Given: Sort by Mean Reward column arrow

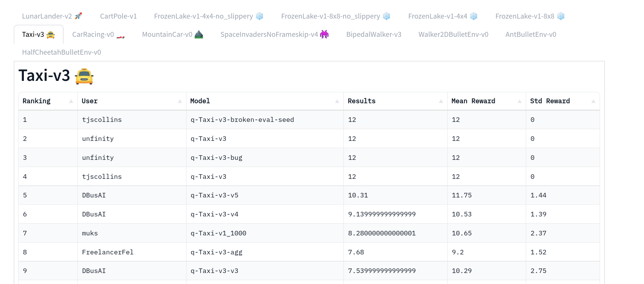Looking at the screenshot, I should click(x=519, y=101).
